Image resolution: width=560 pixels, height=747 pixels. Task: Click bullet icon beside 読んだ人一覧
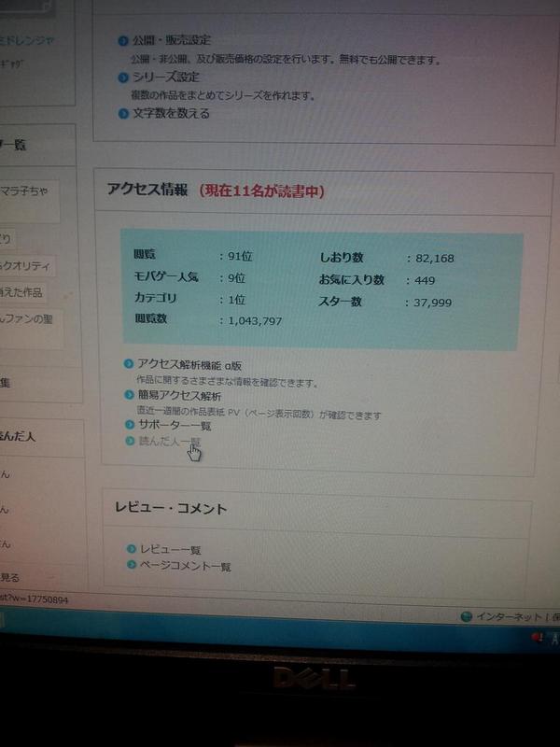[130, 441]
